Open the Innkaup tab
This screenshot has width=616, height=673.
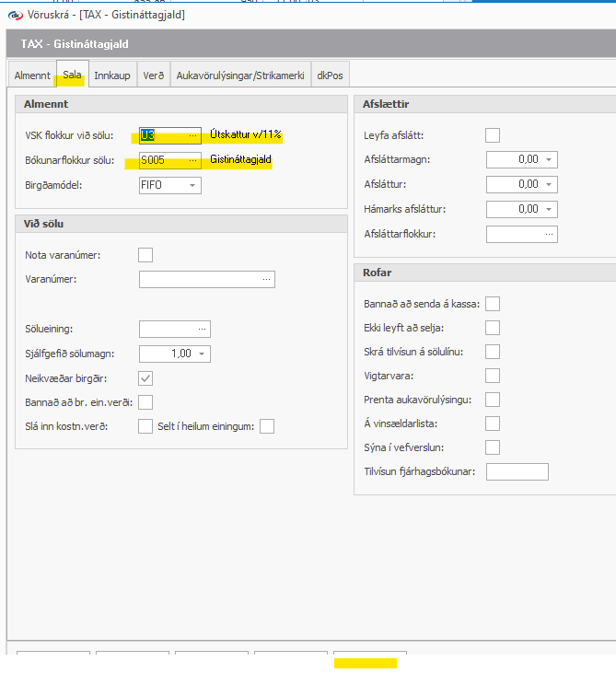click(112, 75)
